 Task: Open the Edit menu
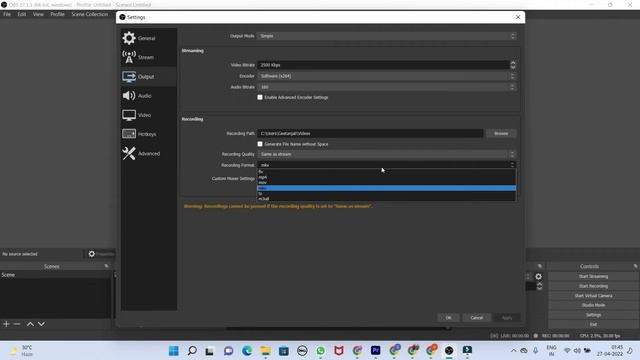click(x=22, y=14)
